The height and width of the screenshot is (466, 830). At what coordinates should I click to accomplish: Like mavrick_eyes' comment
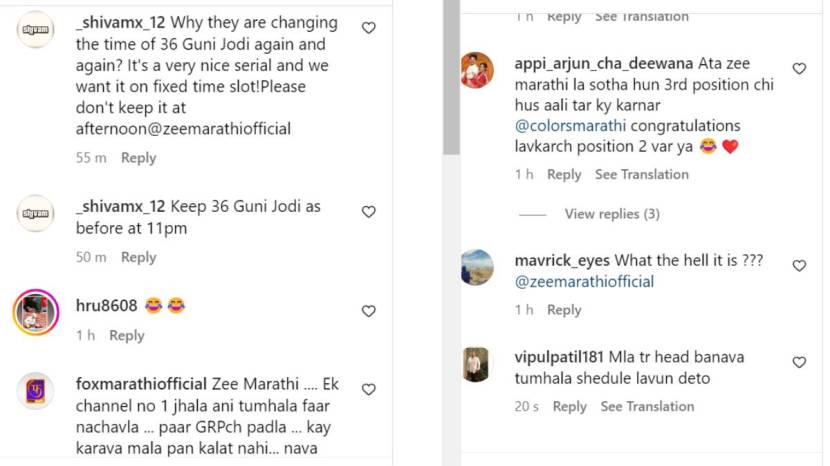click(799, 266)
